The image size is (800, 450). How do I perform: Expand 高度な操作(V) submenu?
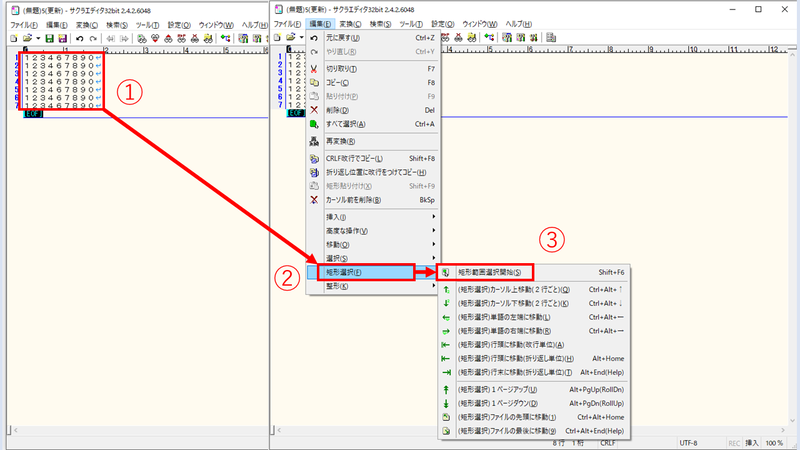(372, 231)
